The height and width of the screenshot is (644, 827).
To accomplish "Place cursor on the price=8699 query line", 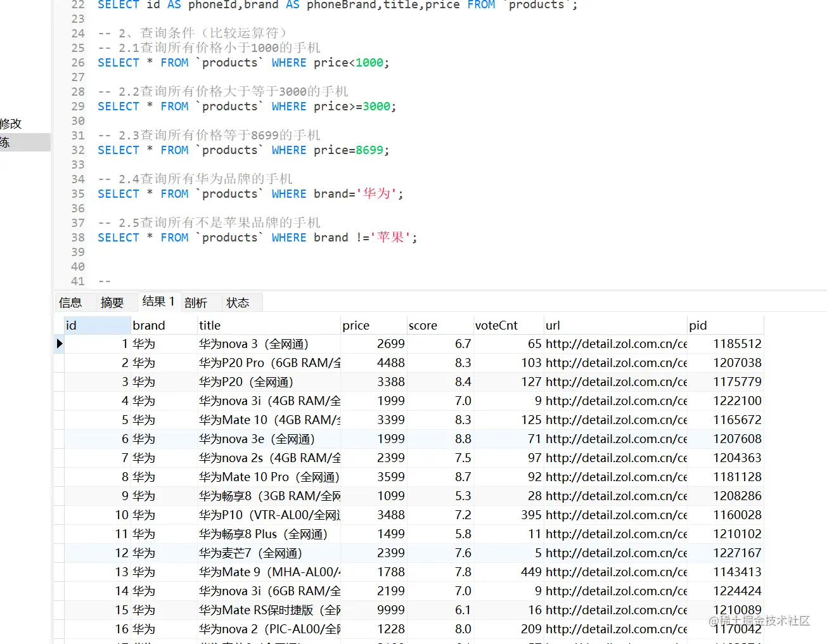I will [x=243, y=150].
